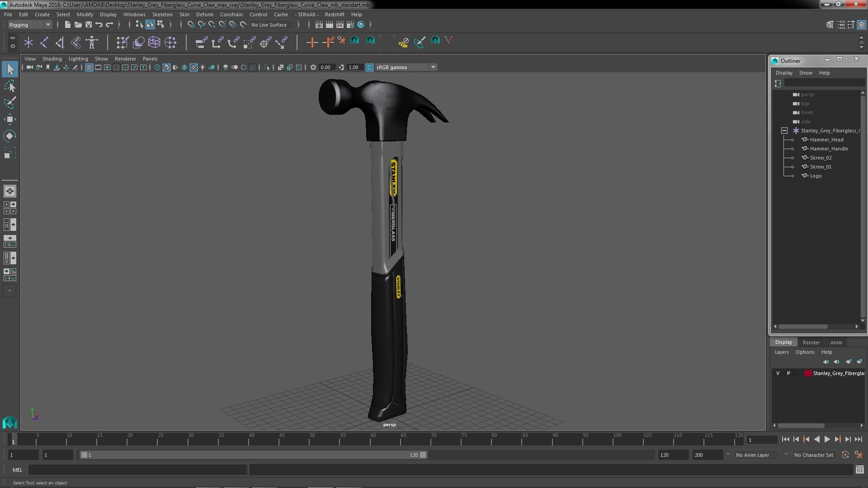Click the range slider bar handle at 120

(x=423, y=455)
